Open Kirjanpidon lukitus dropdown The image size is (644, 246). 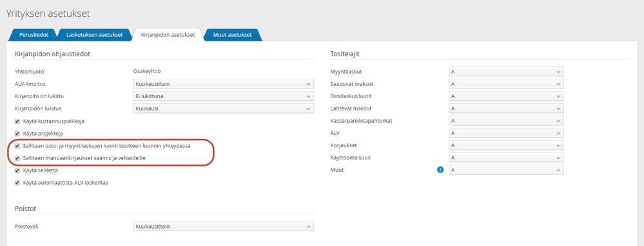point(224,108)
